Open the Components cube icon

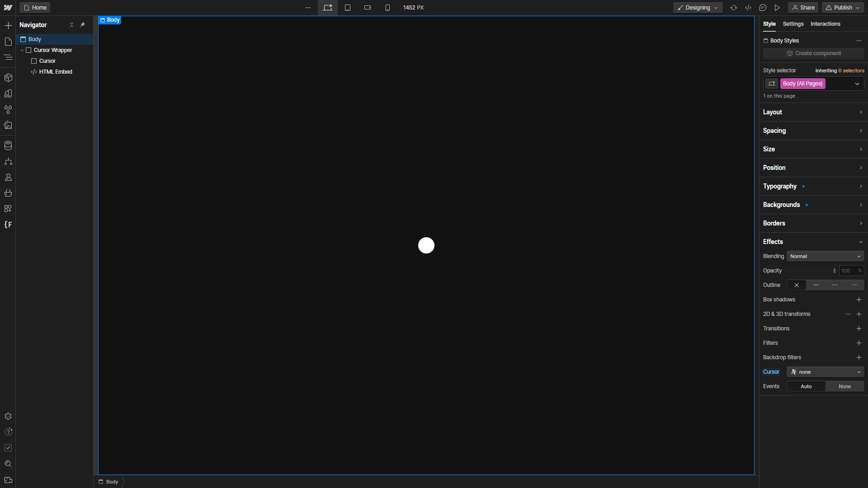coord(8,78)
